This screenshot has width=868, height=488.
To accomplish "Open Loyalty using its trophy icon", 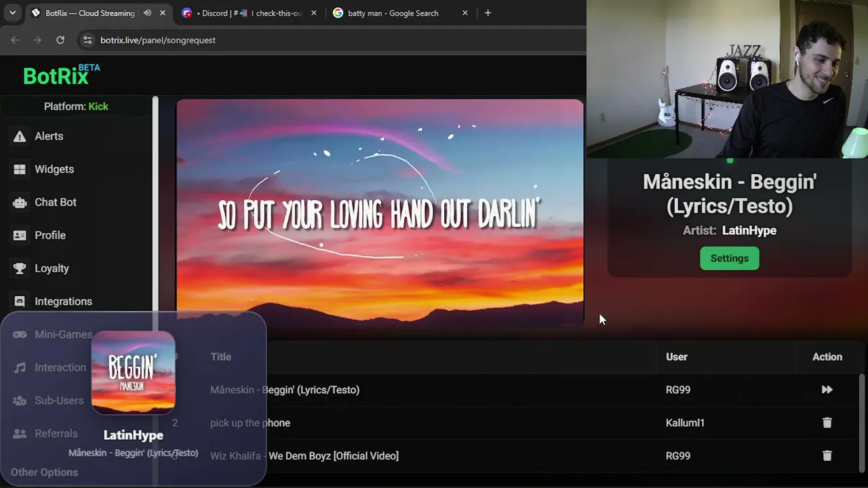I will point(20,268).
